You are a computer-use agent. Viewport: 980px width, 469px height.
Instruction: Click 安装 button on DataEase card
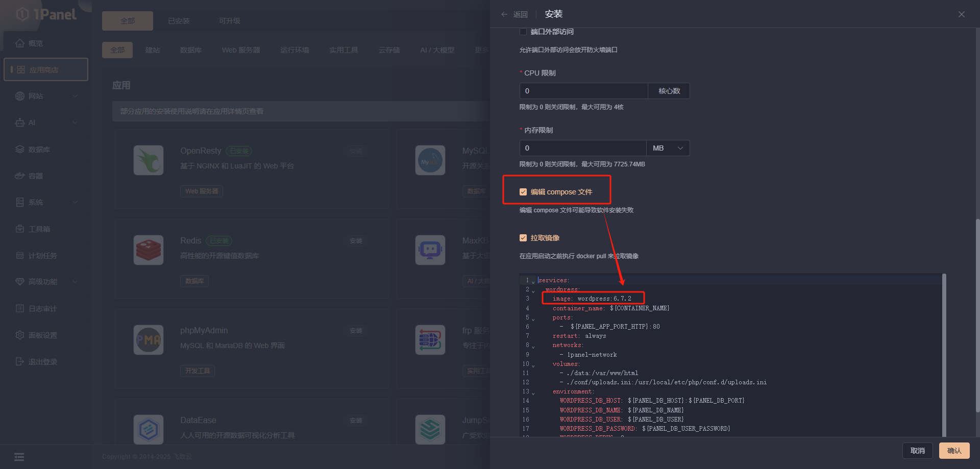pyautogui.click(x=356, y=421)
